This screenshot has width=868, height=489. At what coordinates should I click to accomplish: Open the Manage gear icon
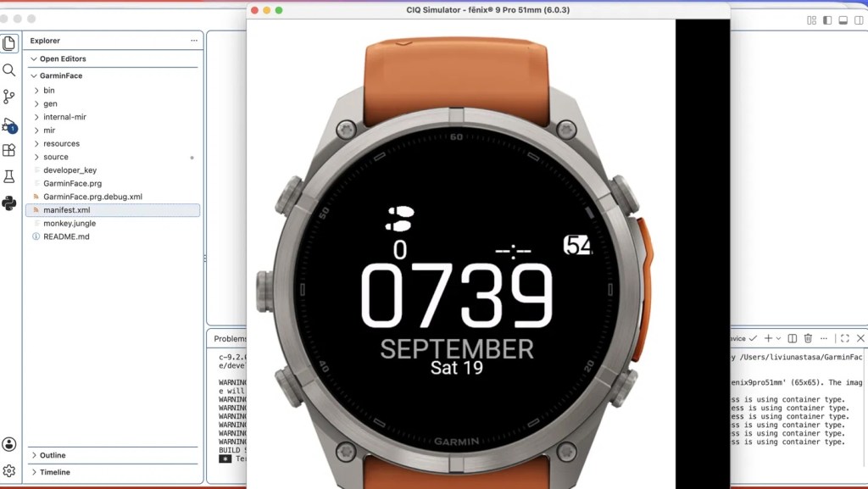[8, 470]
